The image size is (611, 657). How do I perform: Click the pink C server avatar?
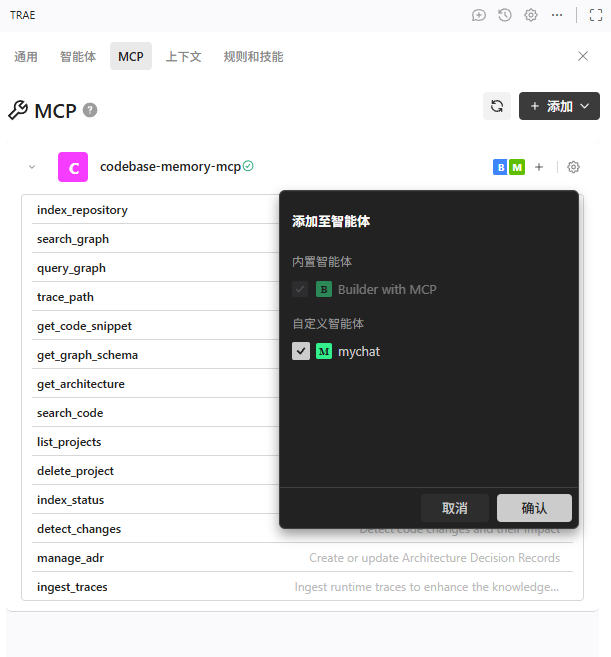click(x=73, y=167)
